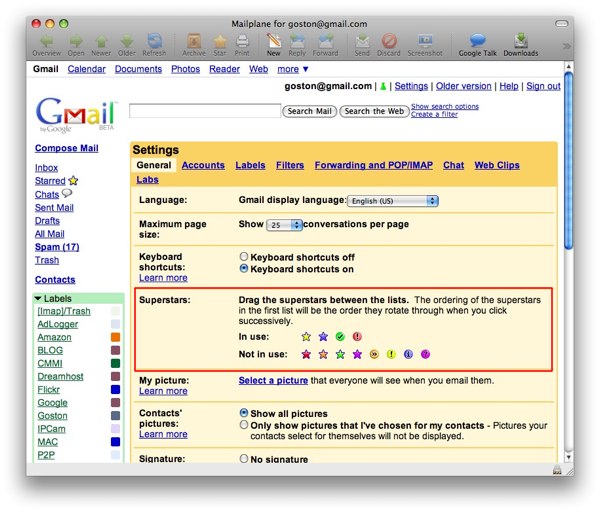Select Only show pictures I've chosen

click(244, 425)
